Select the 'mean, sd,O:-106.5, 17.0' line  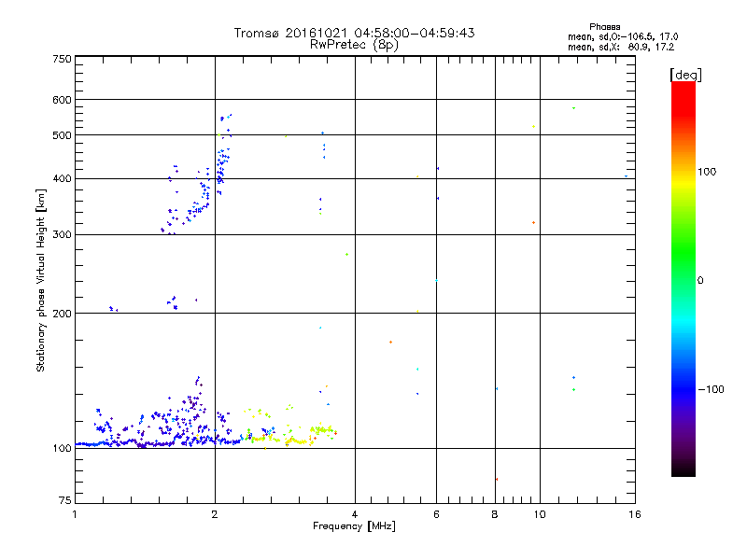623,36
